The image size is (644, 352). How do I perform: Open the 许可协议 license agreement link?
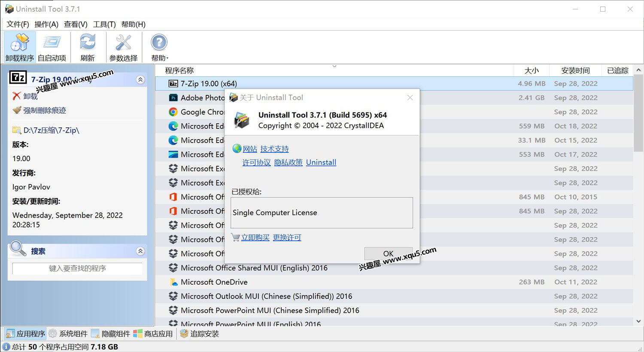[256, 162]
